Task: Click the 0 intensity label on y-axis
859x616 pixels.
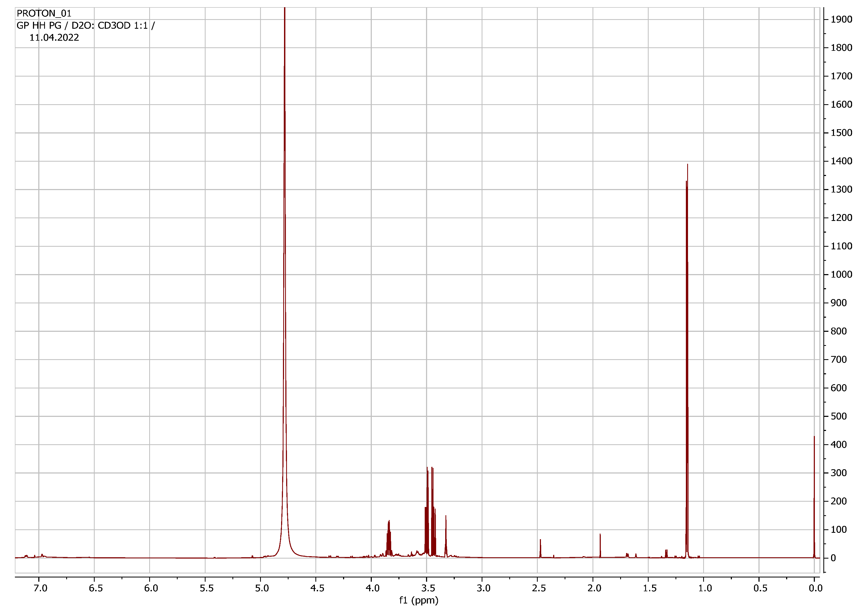Action: (x=833, y=558)
